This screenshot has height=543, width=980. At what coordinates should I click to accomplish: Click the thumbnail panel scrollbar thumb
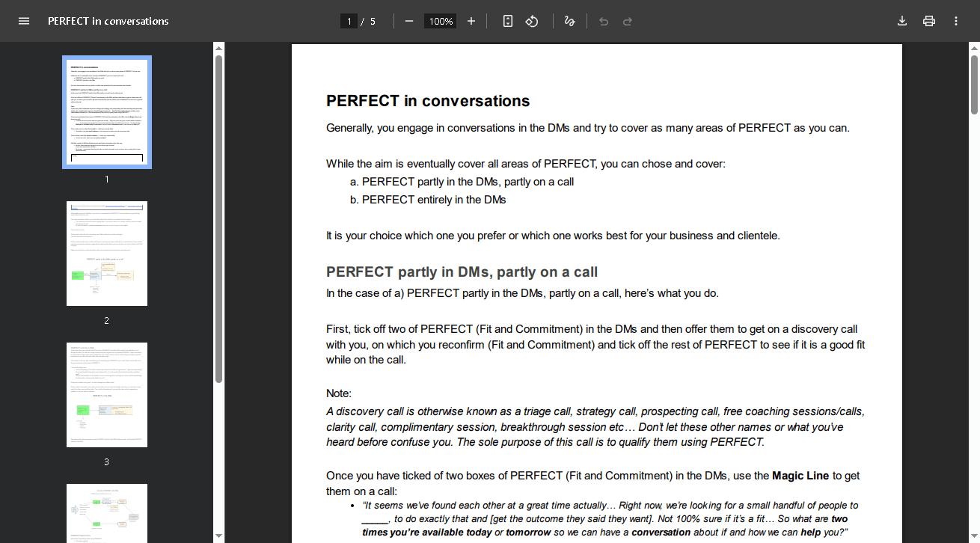click(x=218, y=218)
